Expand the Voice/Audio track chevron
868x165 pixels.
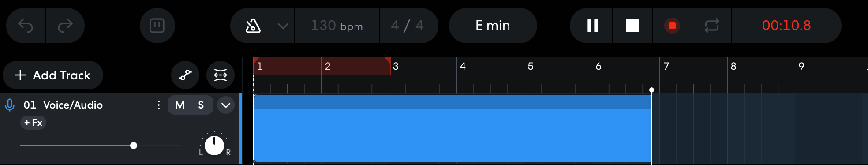tap(226, 105)
